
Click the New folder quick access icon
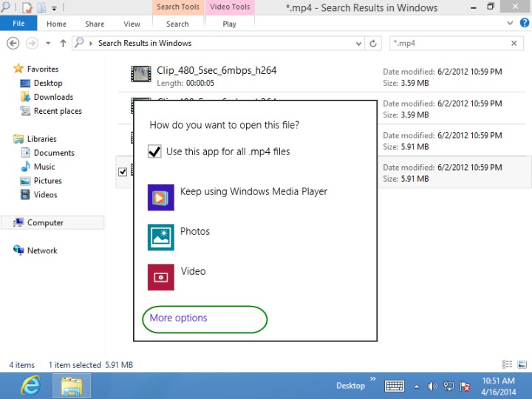[x=41, y=7]
